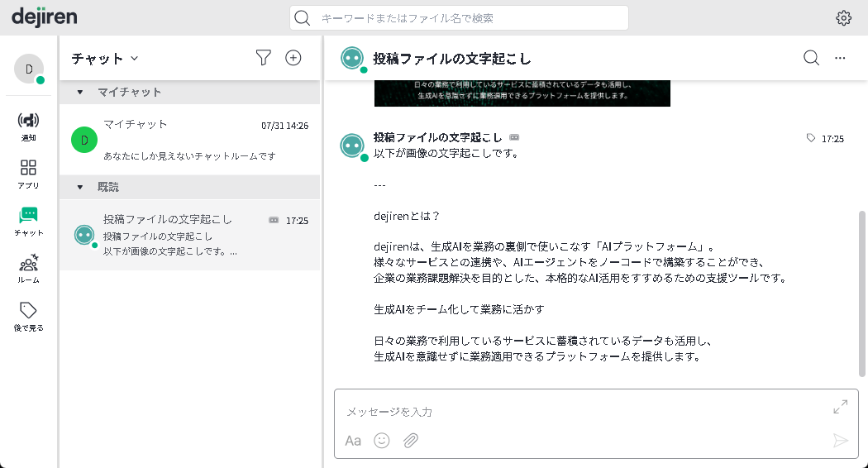Screen dimensions: 868x468
Task: Open マイチャット conversation in list
Action: 189,139
